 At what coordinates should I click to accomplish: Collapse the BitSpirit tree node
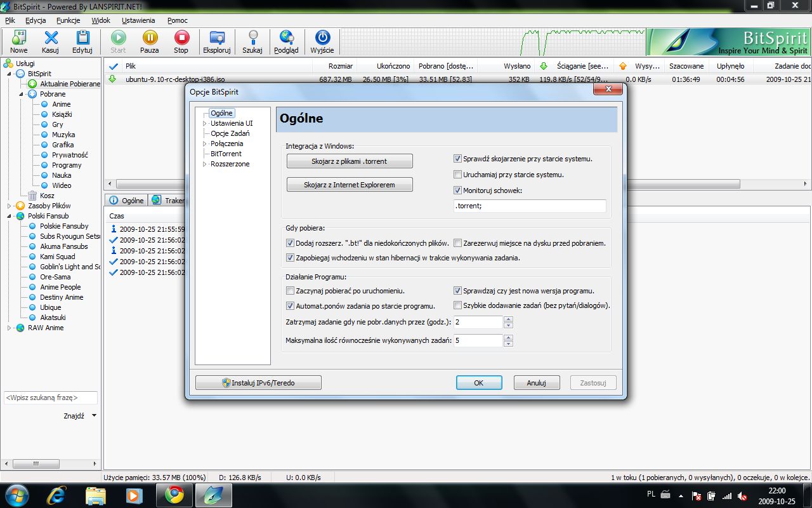[10, 74]
